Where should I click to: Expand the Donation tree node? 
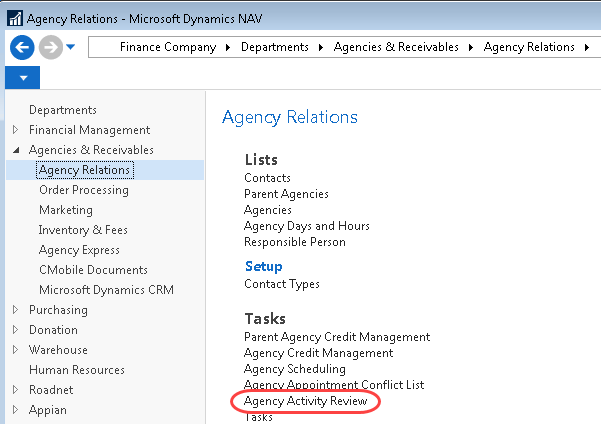[x=15, y=330]
